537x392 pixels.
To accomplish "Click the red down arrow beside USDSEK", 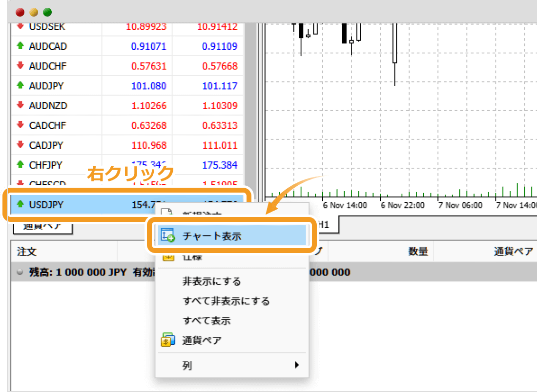I will click(20, 26).
